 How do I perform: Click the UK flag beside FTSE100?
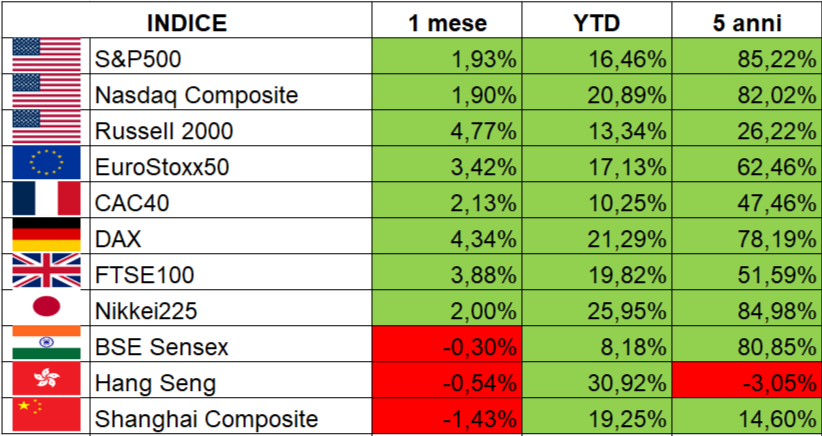point(46,273)
